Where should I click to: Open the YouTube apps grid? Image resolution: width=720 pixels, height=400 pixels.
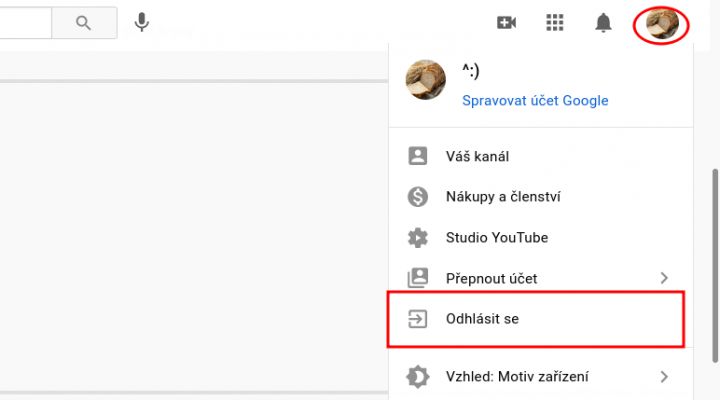click(x=555, y=23)
